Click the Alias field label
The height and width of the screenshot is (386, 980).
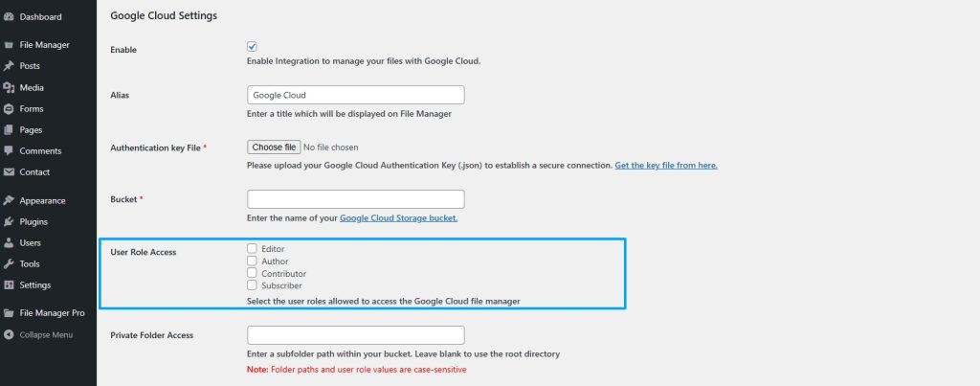(x=120, y=95)
